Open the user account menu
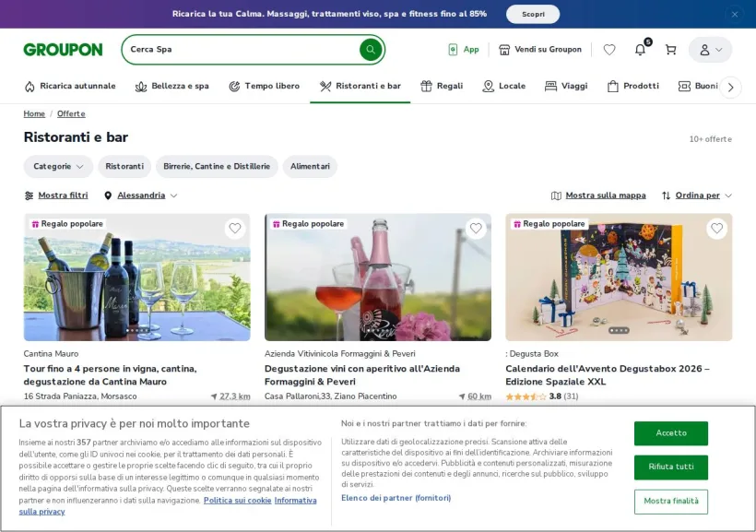 710,49
